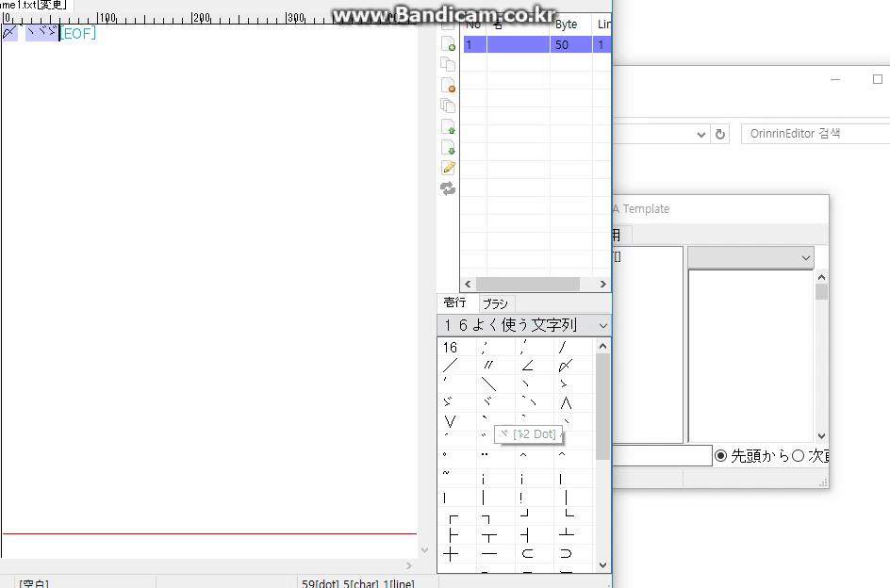
Task: Click the add page icon with green plus
Action: point(448,43)
